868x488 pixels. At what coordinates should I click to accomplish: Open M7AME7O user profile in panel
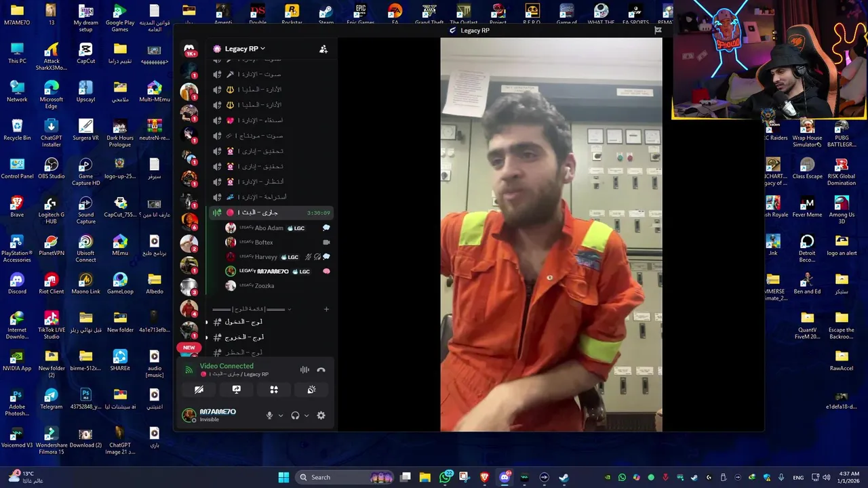pyautogui.click(x=218, y=415)
